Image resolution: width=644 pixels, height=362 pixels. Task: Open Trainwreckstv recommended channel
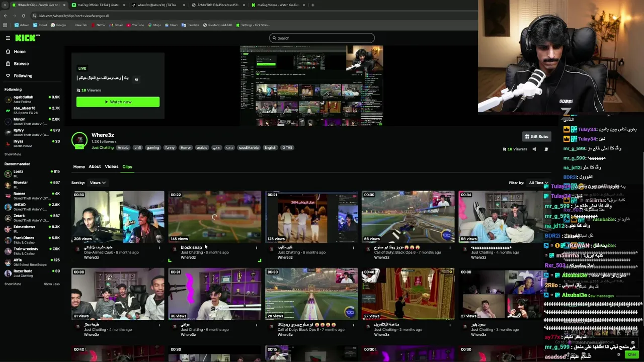point(32,251)
